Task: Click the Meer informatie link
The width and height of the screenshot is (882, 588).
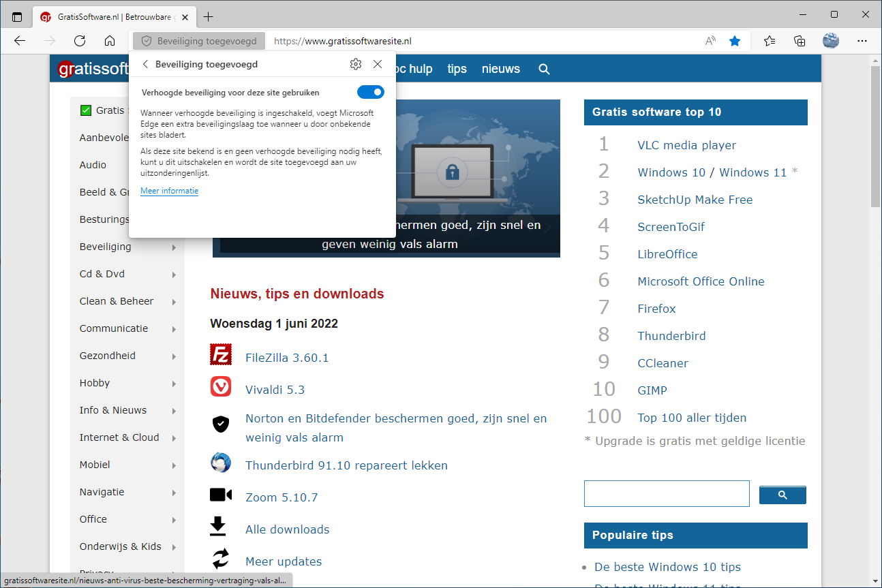Action: pyautogui.click(x=169, y=191)
